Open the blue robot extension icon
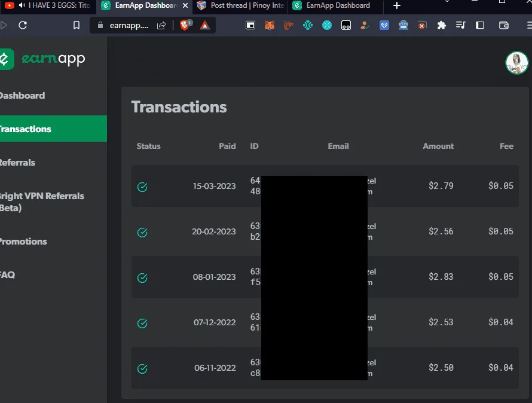The width and height of the screenshot is (532, 403). (403, 25)
